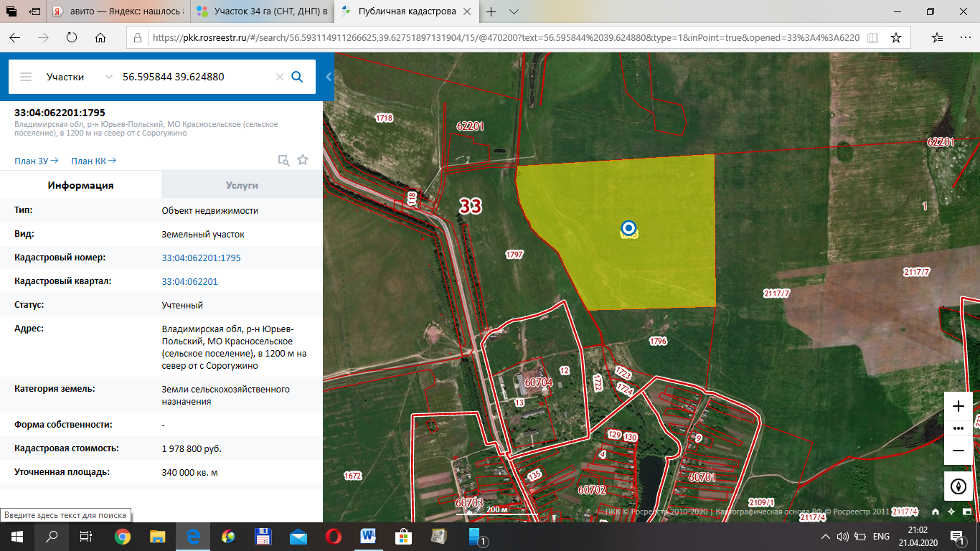Viewport: 980px width, 551px height.
Task: Click the crosshair locate icon at map bottom
Action: click(951, 512)
